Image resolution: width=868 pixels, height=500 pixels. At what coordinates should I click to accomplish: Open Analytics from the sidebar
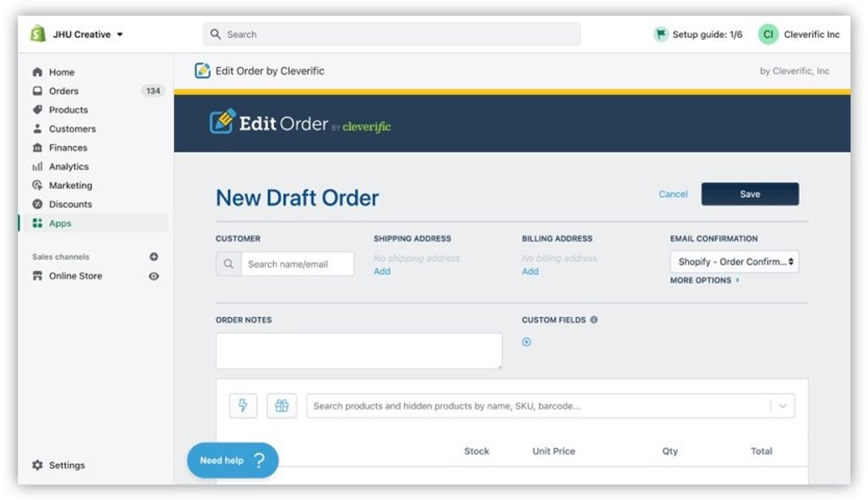(69, 166)
